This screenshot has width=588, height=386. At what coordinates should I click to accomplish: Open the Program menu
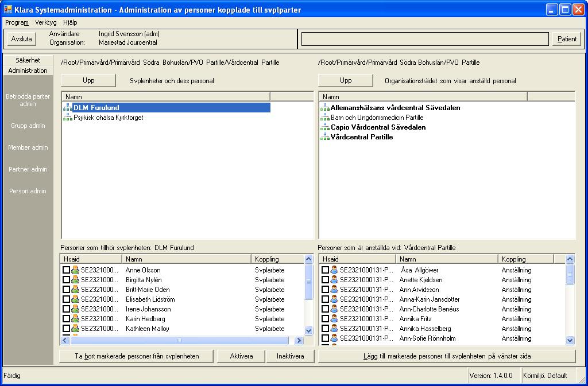17,22
